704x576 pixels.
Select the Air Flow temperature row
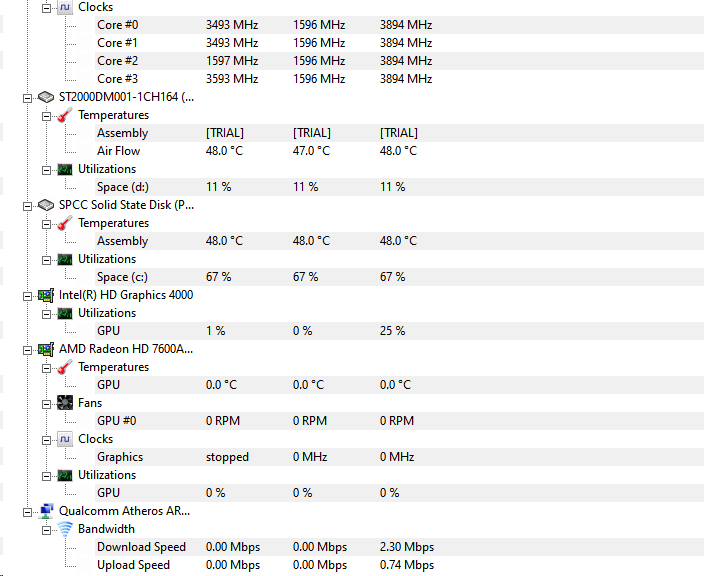[x=118, y=151]
